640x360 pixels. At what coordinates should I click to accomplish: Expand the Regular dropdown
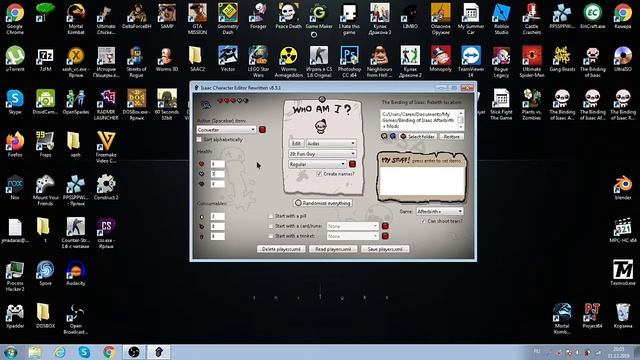(317, 164)
